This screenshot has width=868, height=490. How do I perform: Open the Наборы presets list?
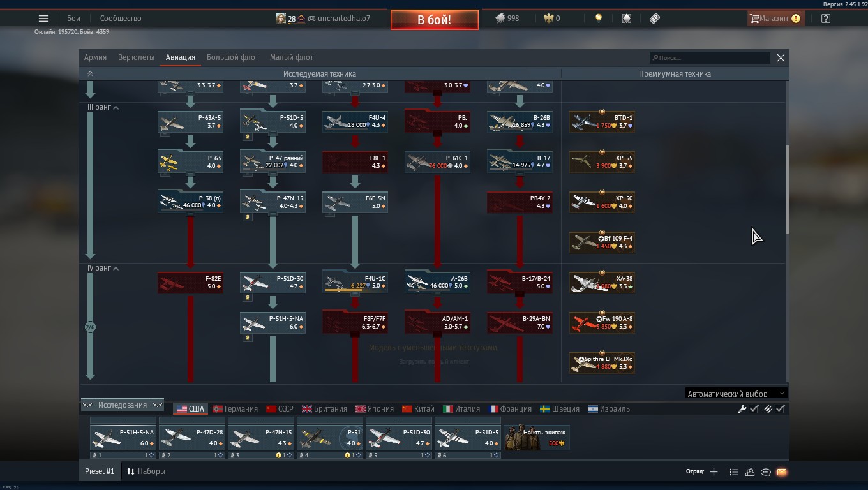[x=146, y=471]
